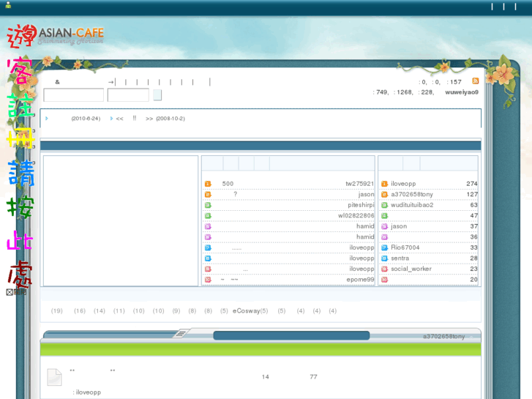Click the wuweiyao9 newest member link
The image size is (532, 399).
(461, 92)
